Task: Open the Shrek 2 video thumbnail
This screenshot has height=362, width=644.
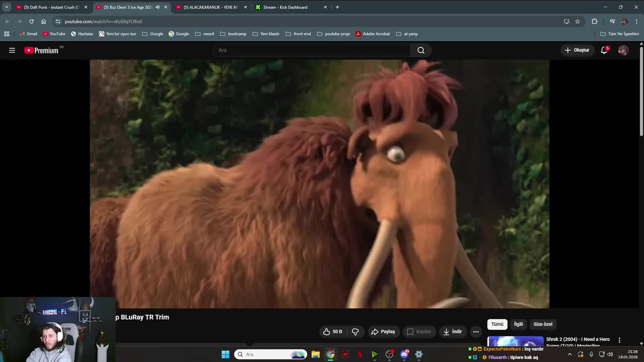Action: 516,341
